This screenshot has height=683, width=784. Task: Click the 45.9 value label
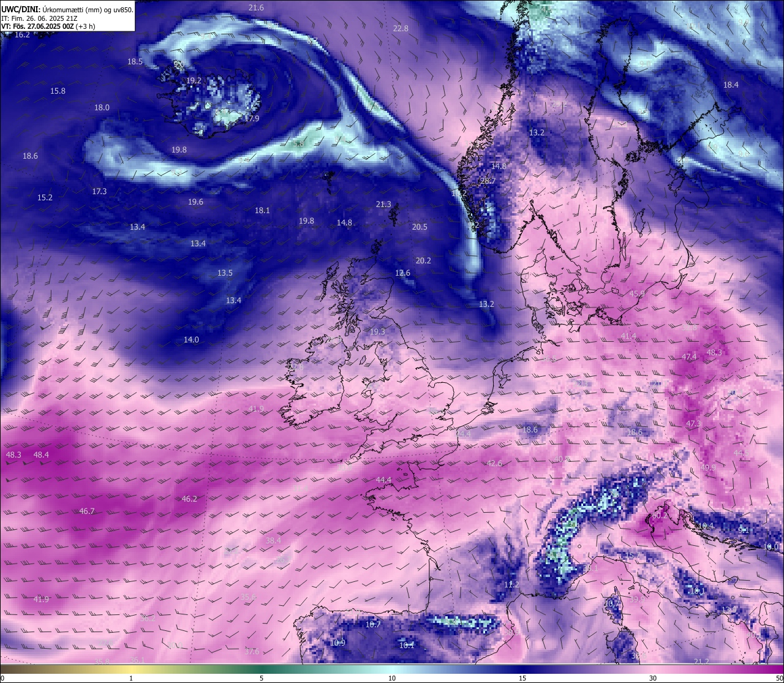(637, 293)
